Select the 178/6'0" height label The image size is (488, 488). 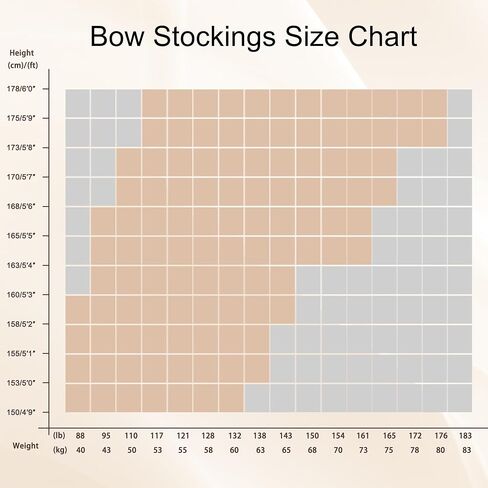pyautogui.click(x=21, y=89)
